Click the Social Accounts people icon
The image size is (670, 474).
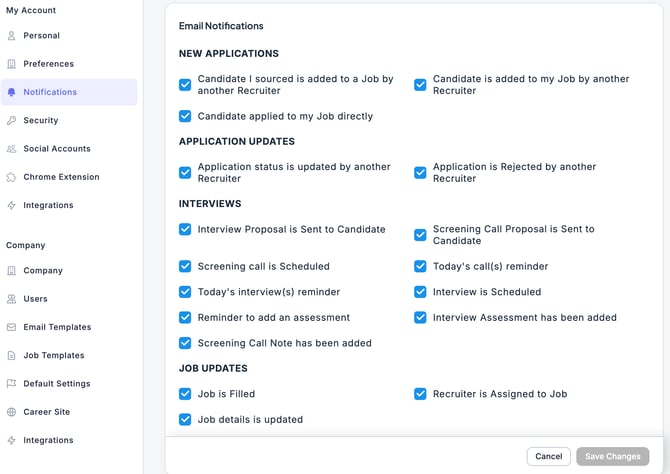[x=12, y=149]
